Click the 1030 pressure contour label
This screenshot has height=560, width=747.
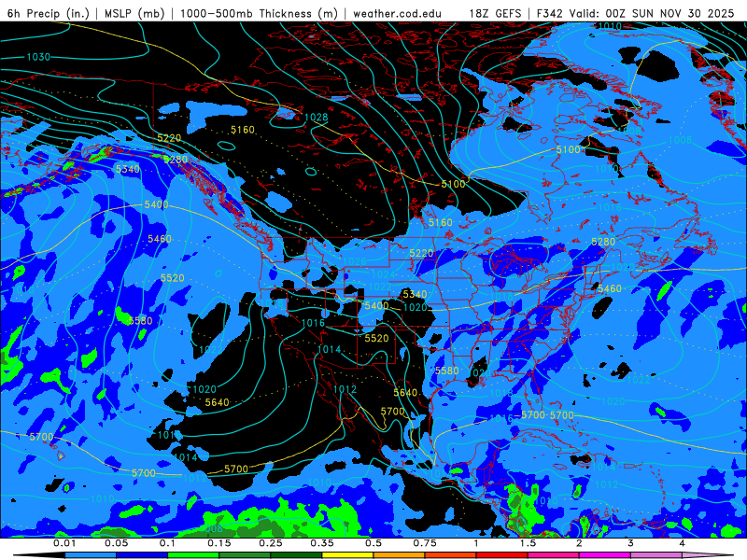click(38, 57)
